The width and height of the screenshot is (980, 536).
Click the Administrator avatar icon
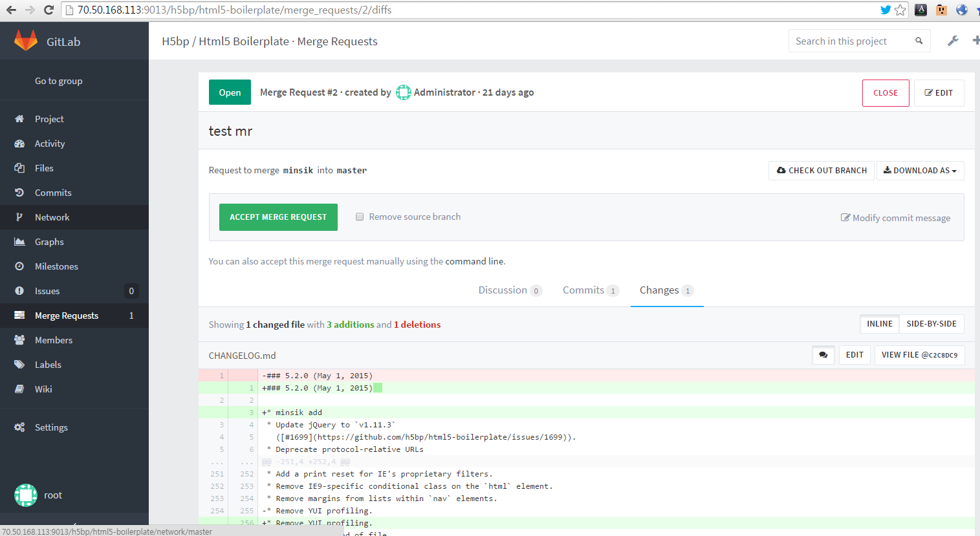click(x=403, y=92)
